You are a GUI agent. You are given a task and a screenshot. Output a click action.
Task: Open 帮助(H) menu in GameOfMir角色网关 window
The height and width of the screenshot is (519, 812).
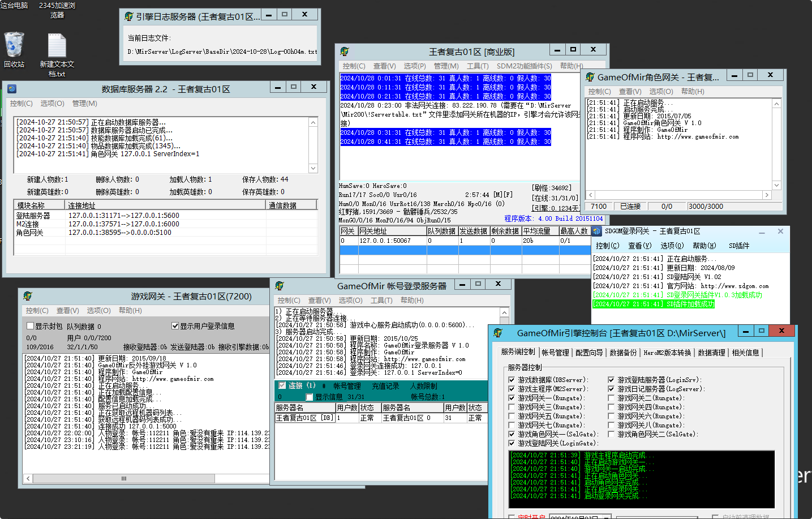693,92
